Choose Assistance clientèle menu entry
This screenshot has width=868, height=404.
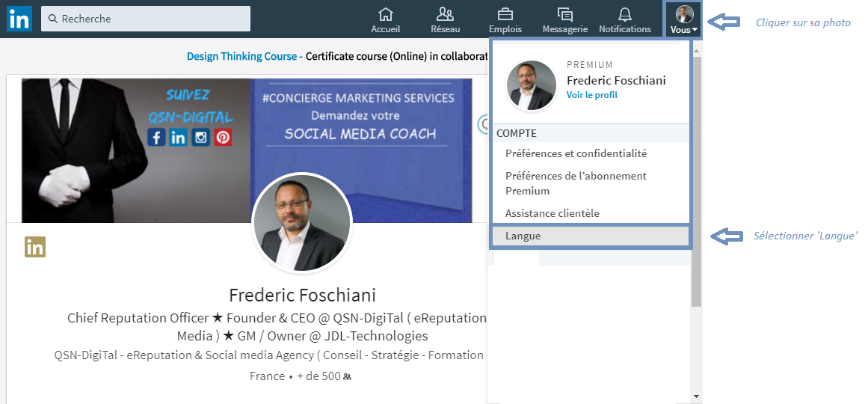(x=552, y=213)
